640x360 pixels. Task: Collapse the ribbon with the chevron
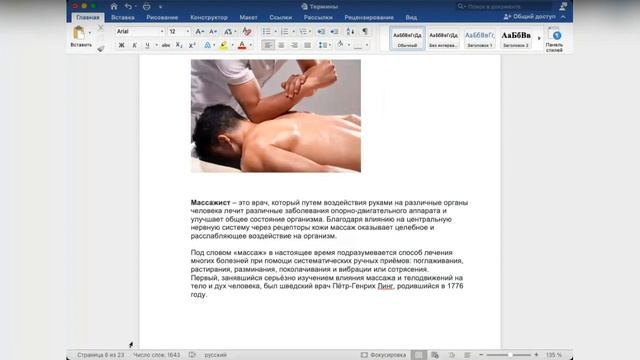(x=563, y=17)
